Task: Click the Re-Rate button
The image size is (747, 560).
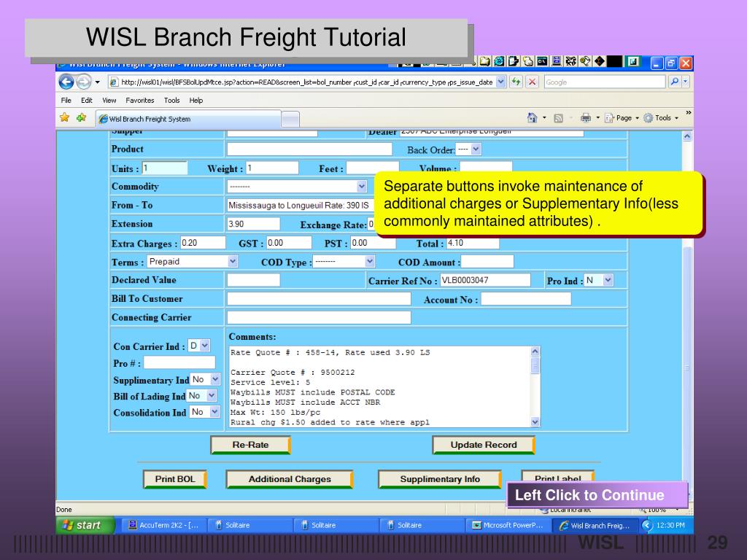Action: [251, 445]
